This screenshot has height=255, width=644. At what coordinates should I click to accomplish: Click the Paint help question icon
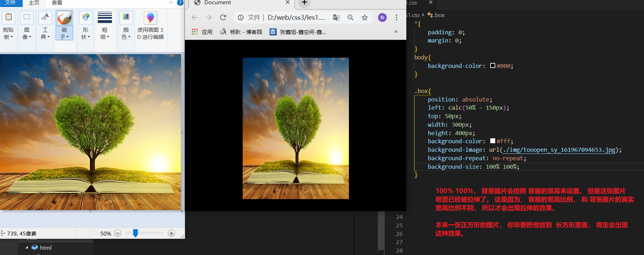180,3
